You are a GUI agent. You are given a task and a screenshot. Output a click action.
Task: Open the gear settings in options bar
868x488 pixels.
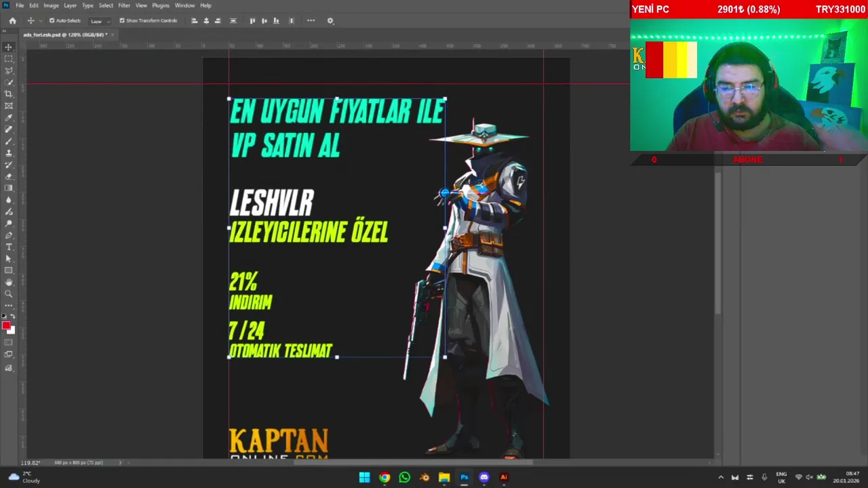[x=330, y=20]
